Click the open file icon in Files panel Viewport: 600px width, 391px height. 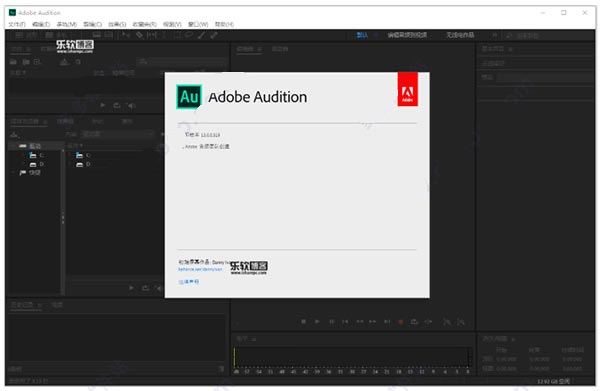tap(13, 62)
